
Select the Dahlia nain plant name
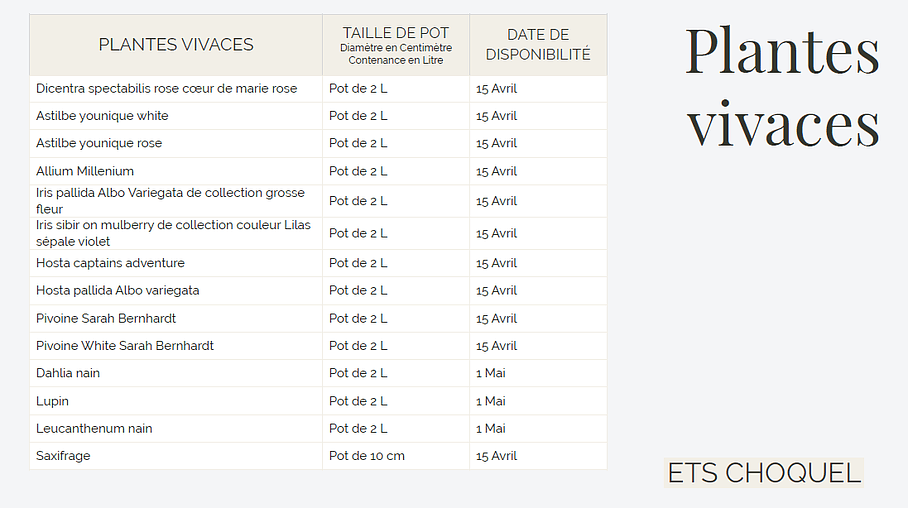tap(68, 373)
